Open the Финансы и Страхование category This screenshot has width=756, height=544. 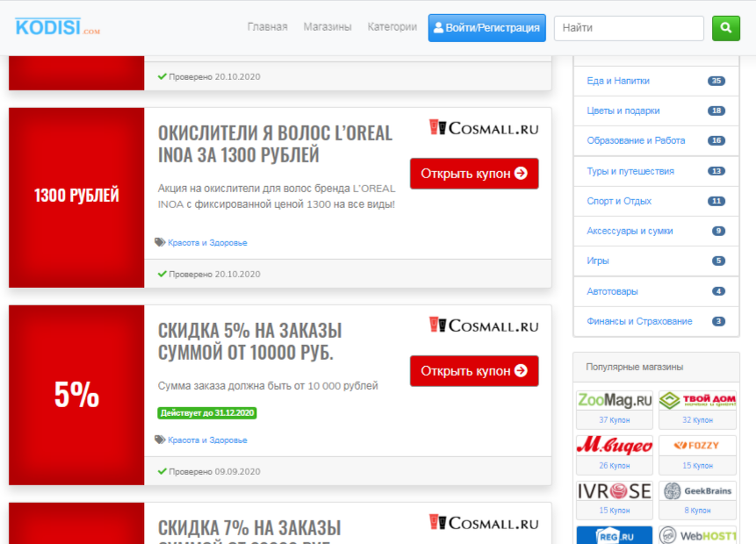639,321
